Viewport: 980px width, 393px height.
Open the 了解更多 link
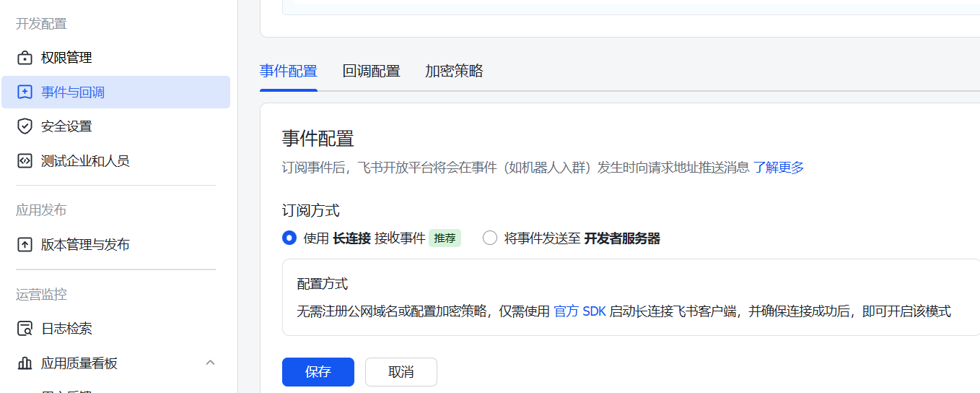[779, 168]
